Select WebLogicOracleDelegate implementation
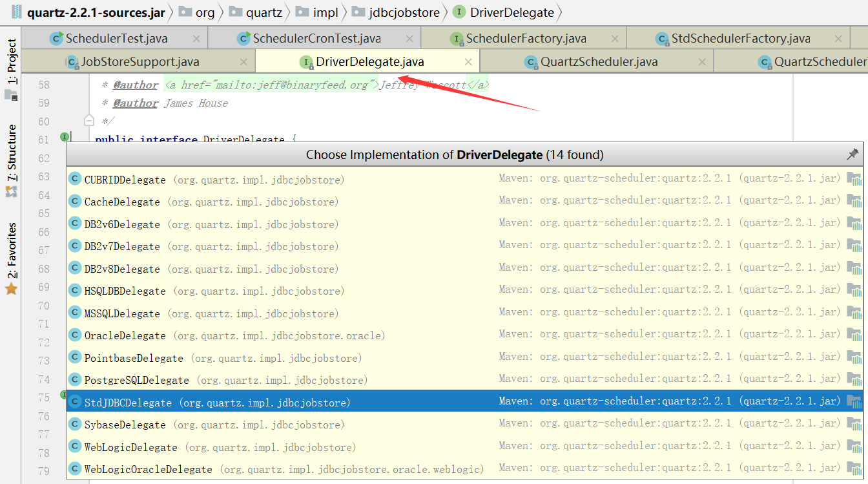Image resolution: width=868 pixels, height=484 pixels. pyautogui.click(x=464, y=469)
